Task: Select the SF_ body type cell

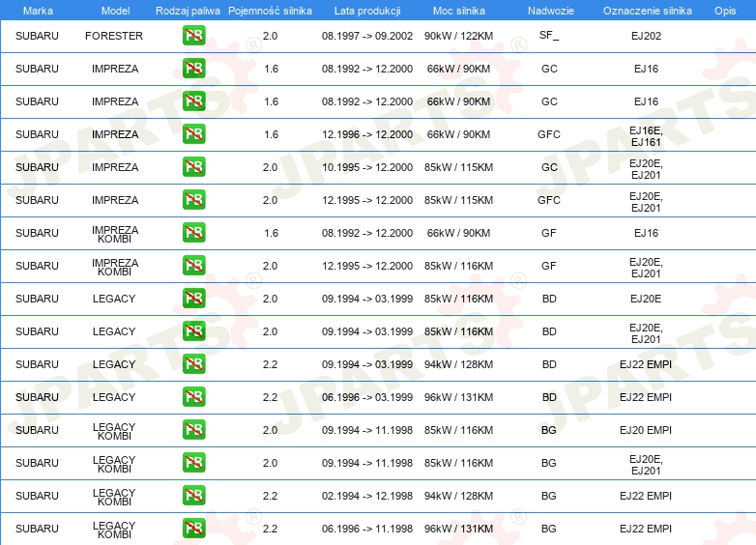Action: coord(549,35)
